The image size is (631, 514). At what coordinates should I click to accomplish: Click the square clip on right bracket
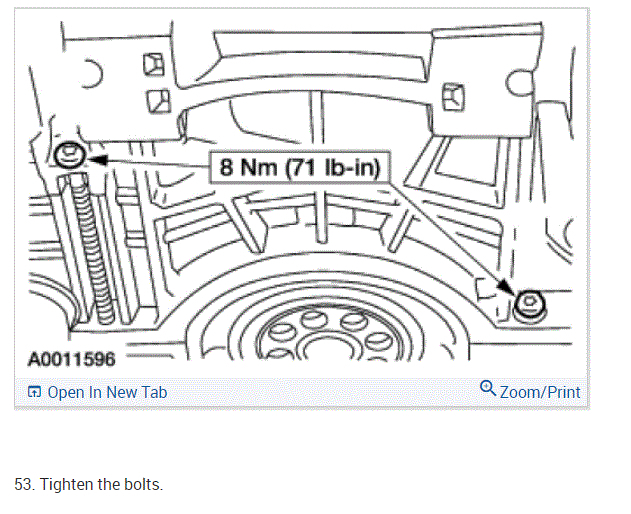tap(453, 97)
